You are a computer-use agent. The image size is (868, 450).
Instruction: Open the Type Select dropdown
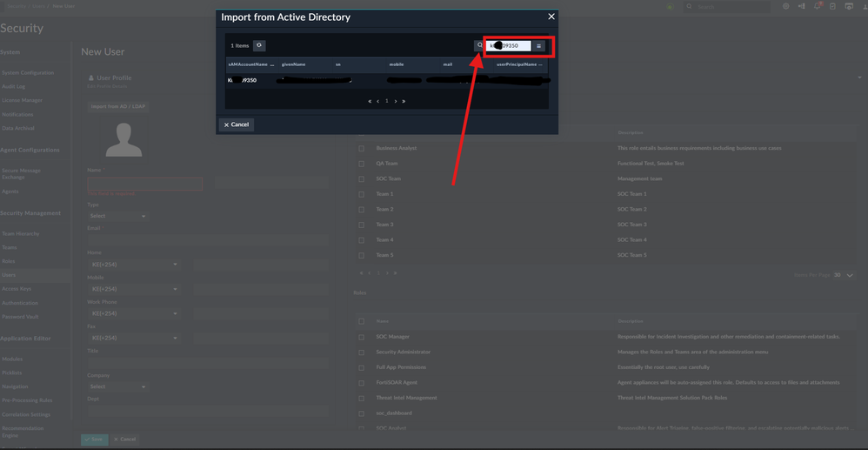tap(117, 216)
